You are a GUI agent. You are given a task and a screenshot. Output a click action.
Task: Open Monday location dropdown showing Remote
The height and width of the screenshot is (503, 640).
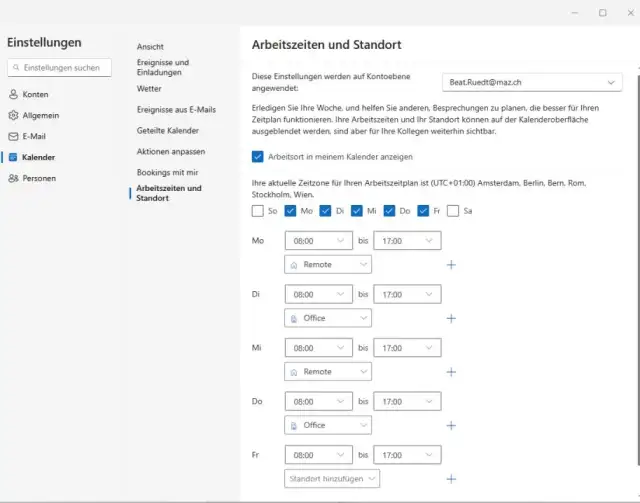pyautogui.click(x=328, y=264)
